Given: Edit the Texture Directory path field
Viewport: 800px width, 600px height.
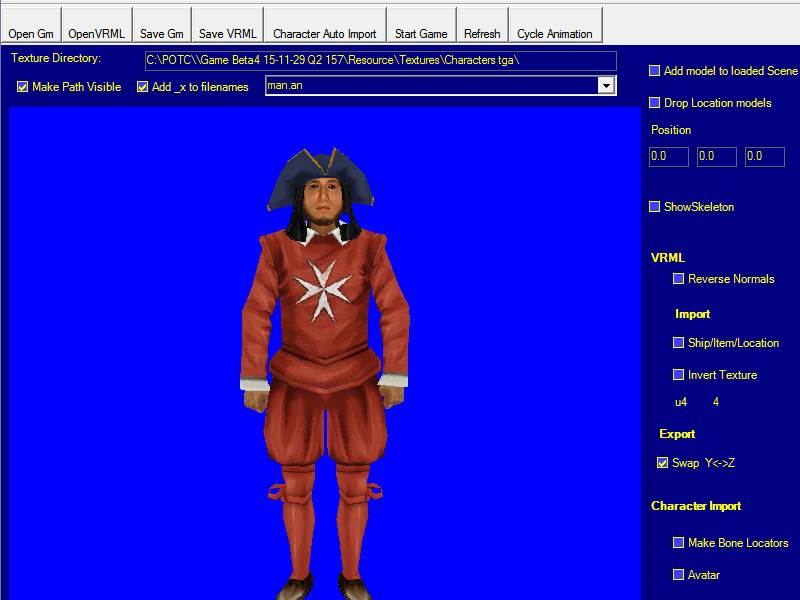Looking at the screenshot, I should point(380,61).
